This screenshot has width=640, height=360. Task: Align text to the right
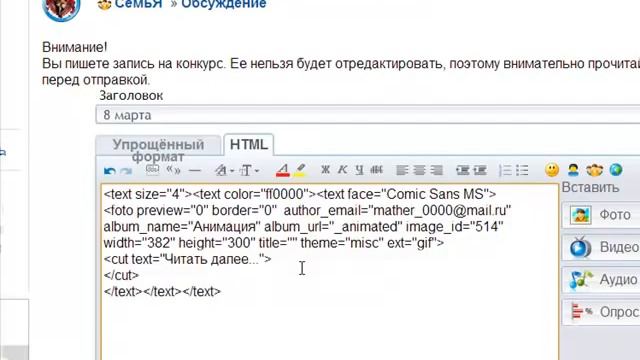436,170
